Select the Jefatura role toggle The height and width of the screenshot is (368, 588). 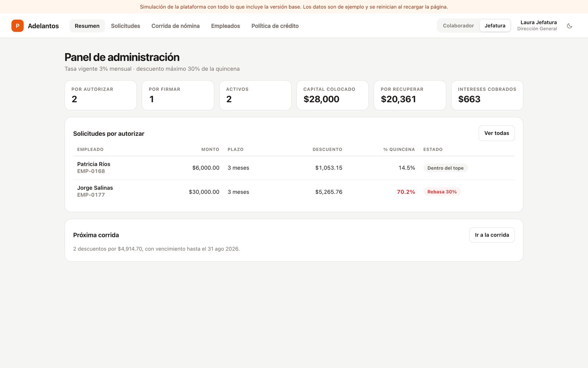(x=495, y=26)
